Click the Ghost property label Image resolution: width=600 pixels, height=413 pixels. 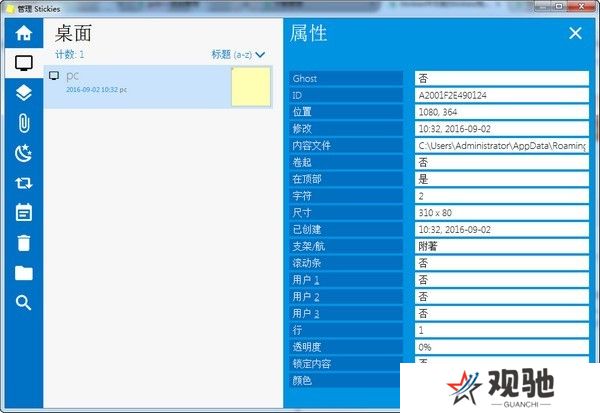tap(346, 78)
